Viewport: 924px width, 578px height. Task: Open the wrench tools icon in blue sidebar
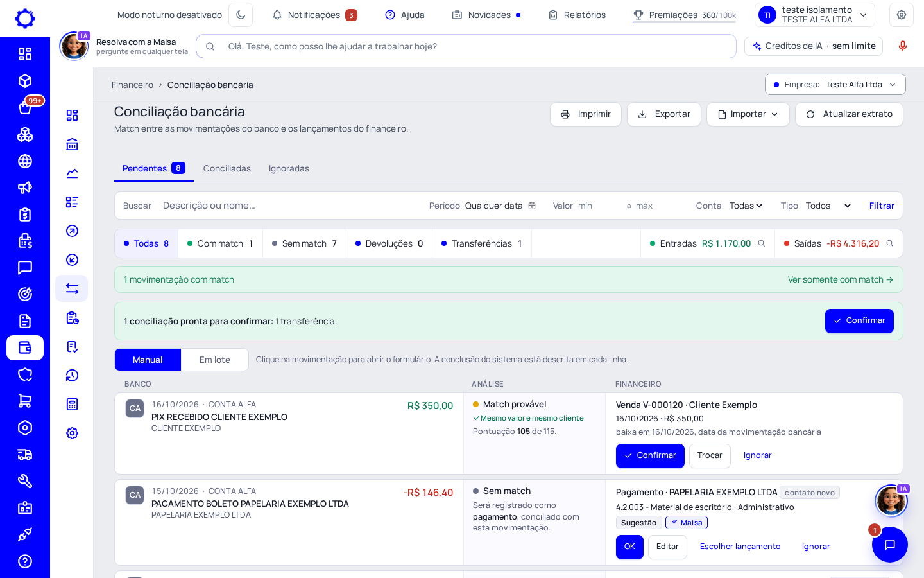tap(25, 481)
